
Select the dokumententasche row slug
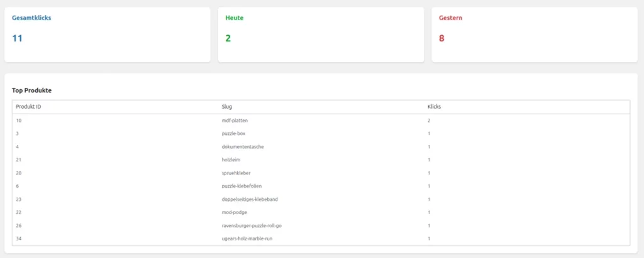(x=243, y=146)
